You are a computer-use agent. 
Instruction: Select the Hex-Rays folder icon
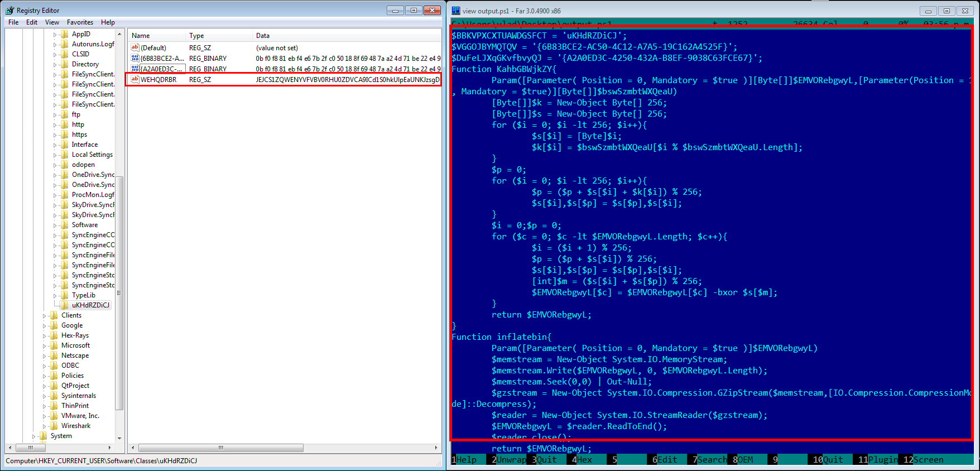pos(54,335)
